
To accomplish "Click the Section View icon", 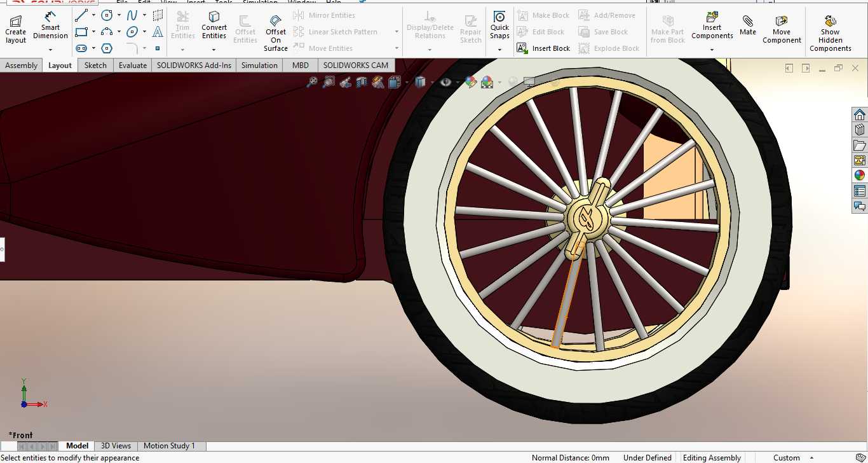I will coord(362,82).
